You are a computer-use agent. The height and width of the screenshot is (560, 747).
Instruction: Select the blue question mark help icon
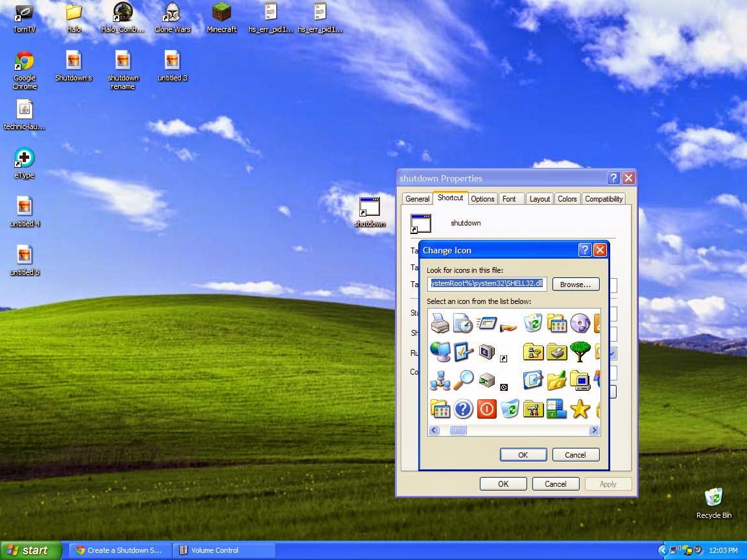[463, 409]
